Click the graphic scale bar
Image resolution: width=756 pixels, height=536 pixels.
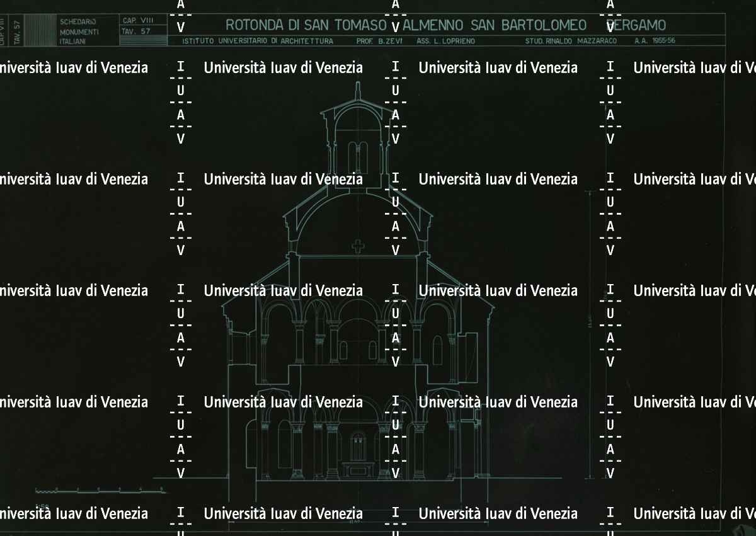tap(94, 489)
